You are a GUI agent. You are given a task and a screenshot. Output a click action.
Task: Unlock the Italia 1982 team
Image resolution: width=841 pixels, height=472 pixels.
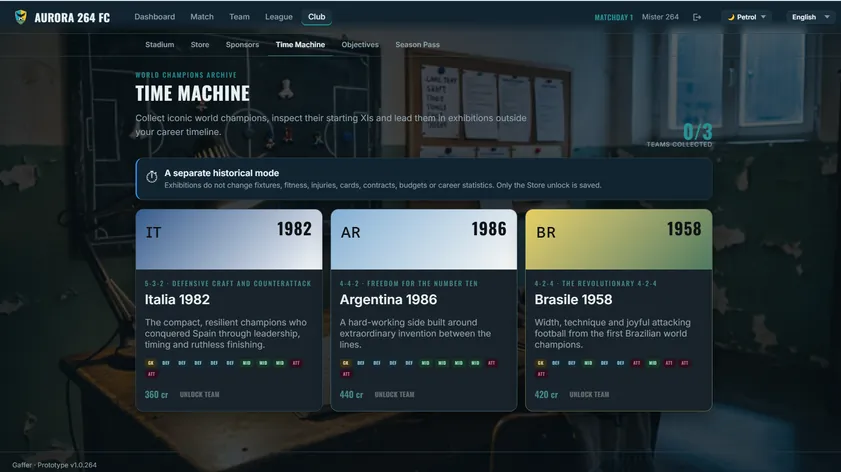pyautogui.click(x=200, y=394)
